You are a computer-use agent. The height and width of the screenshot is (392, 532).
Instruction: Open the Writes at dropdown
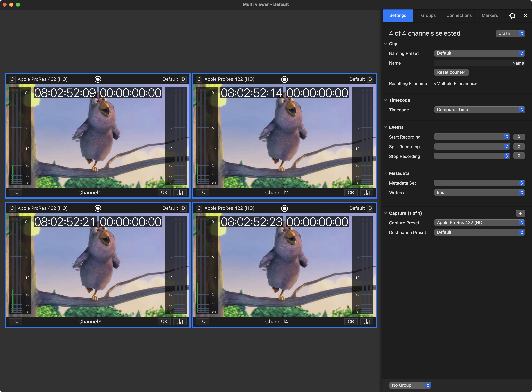(479, 193)
